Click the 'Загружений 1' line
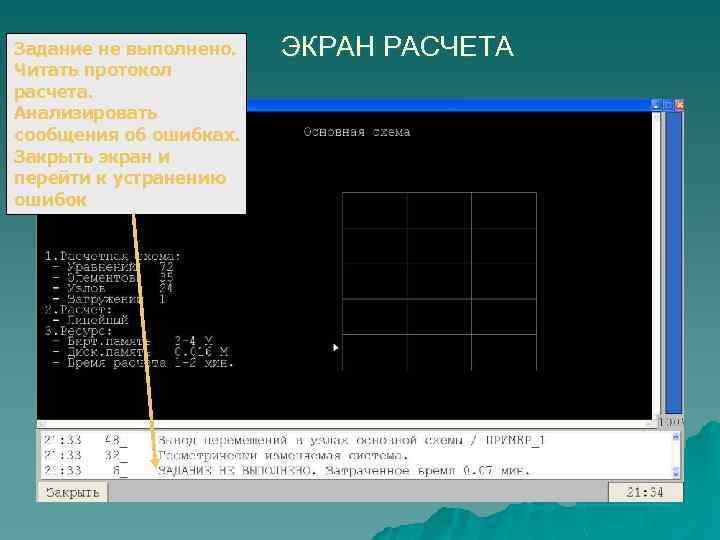This screenshot has width=720, height=540. (x=109, y=299)
